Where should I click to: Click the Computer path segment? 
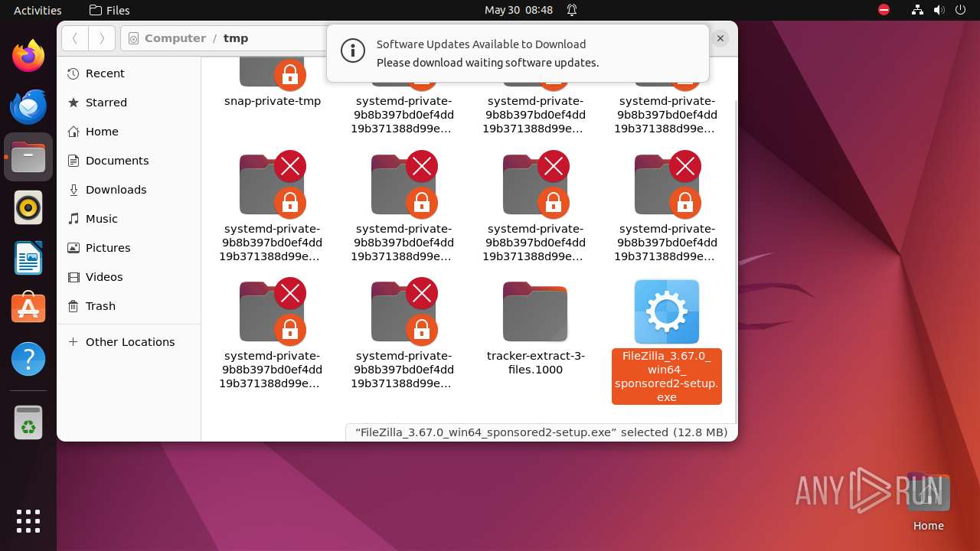tap(175, 38)
